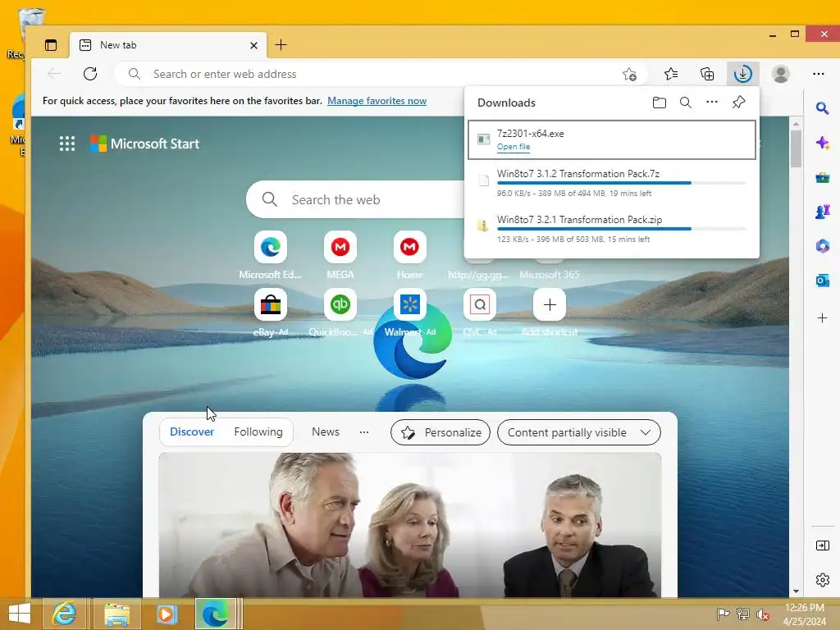840x630 pixels.
Task: Click the refresh page icon
Action: point(90,74)
